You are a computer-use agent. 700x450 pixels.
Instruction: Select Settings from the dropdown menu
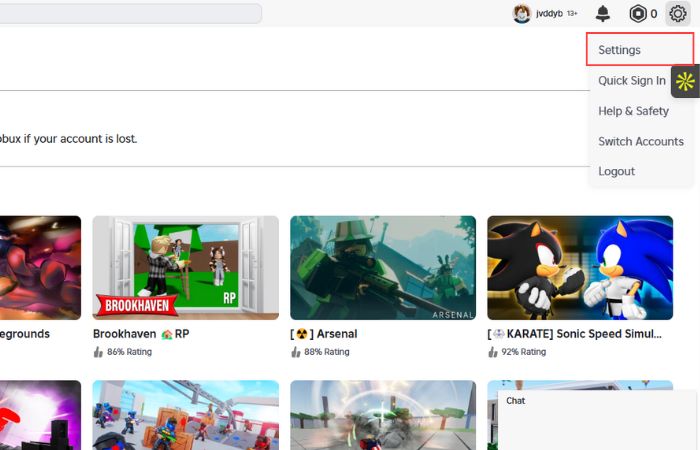click(640, 50)
